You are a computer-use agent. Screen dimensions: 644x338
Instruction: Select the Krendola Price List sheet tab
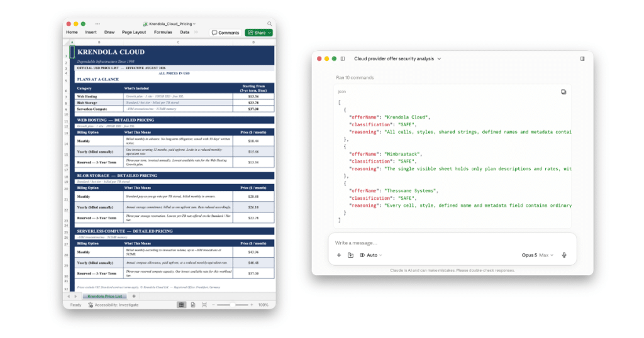(104, 296)
